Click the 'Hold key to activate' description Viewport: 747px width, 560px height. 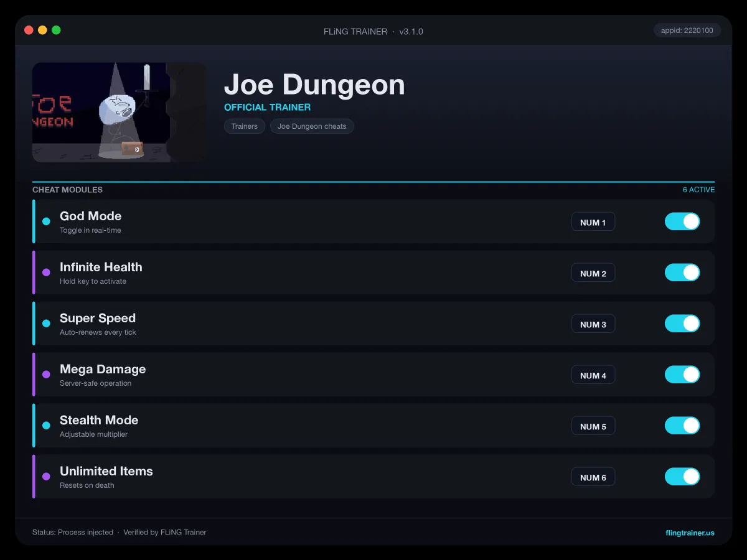[x=93, y=281]
